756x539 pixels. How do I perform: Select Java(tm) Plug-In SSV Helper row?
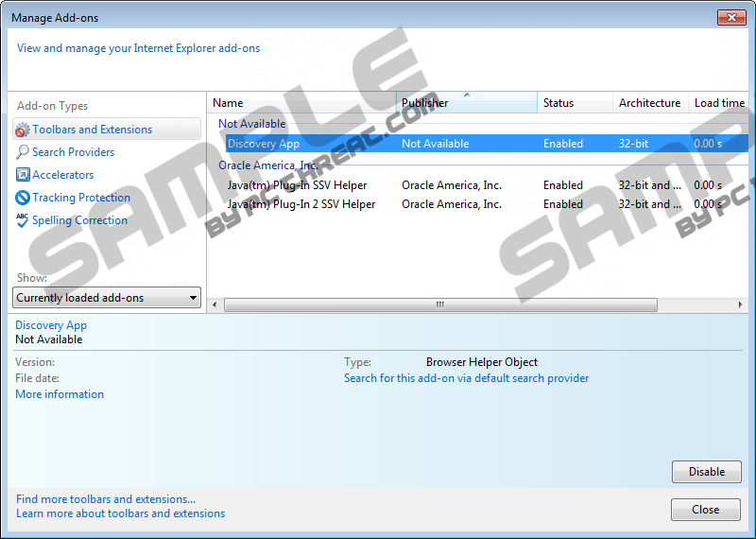pyautogui.click(x=297, y=185)
